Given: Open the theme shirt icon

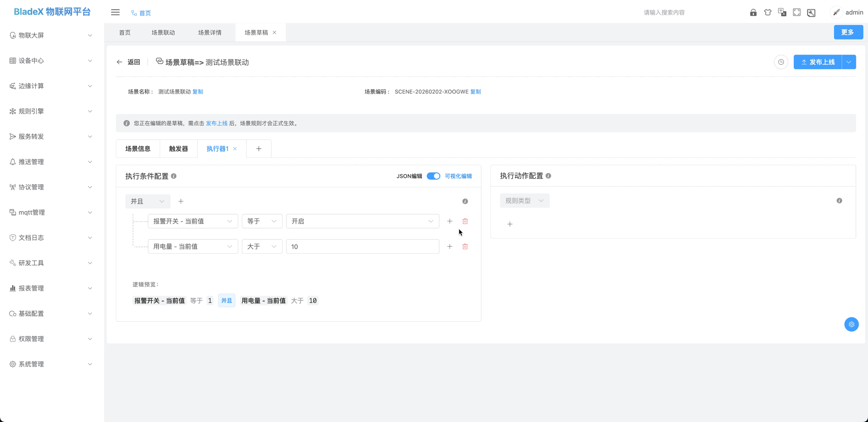Looking at the screenshot, I should coord(768,13).
